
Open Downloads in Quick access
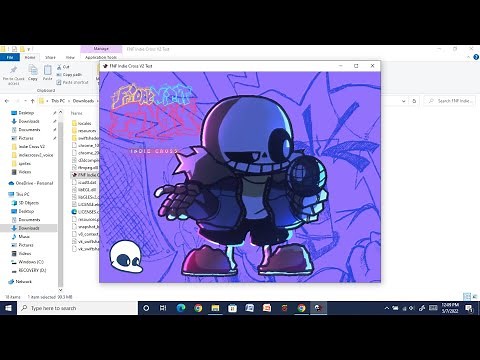point(29,121)
